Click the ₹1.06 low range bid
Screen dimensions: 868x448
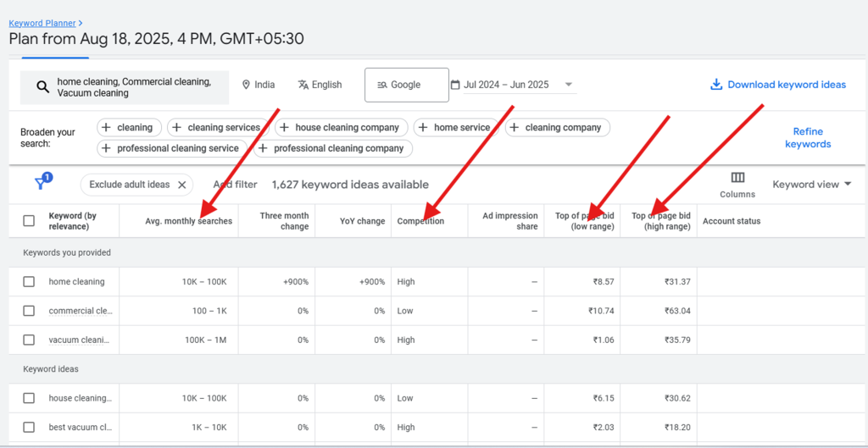coord(604,340)
